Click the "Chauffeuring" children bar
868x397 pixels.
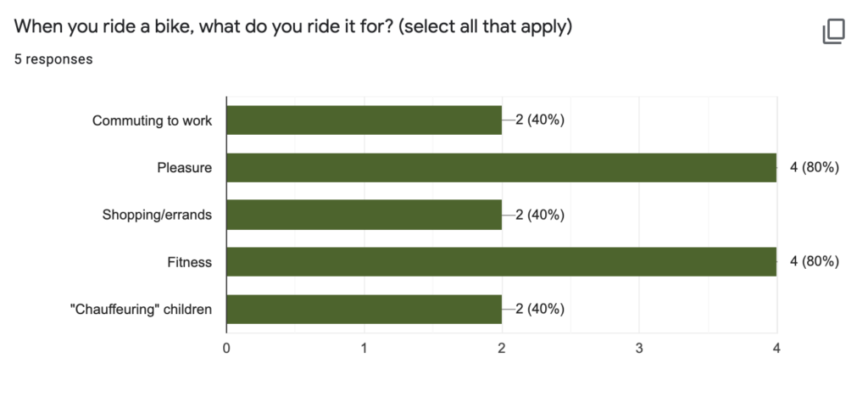click(364, 310)
